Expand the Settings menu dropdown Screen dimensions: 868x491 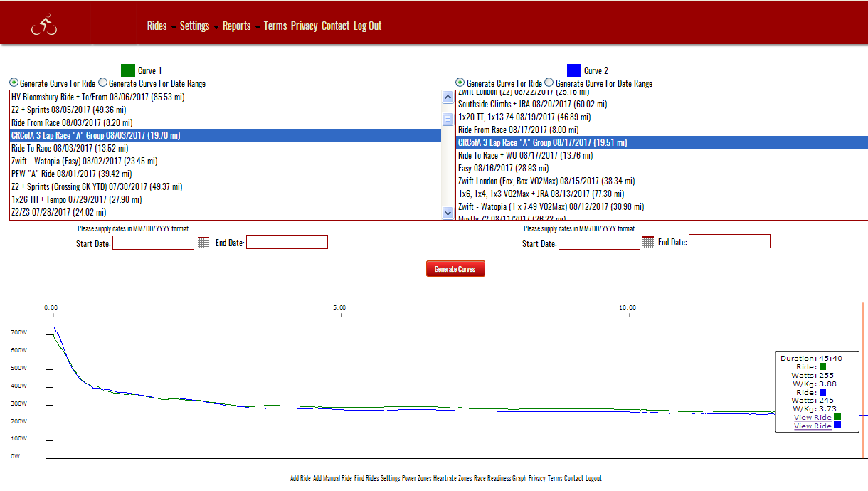tap(195, 26)
